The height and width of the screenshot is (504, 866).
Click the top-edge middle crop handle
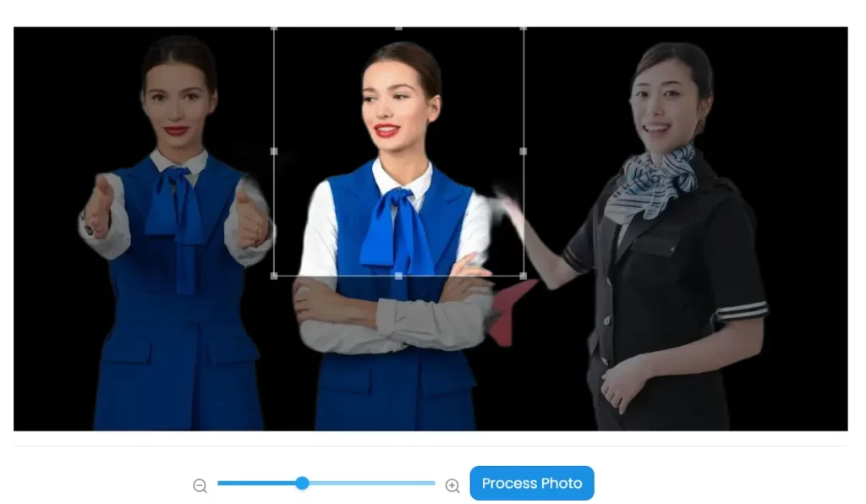click(399, 28)
